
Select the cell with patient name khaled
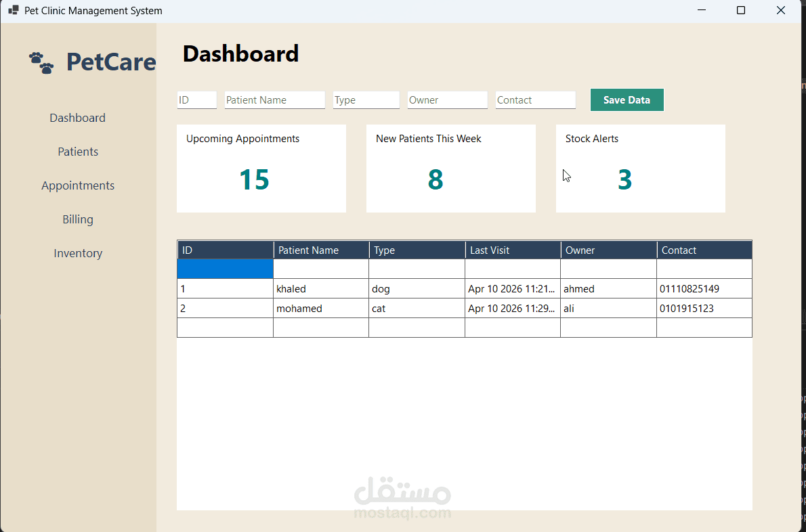click(321, 288)
